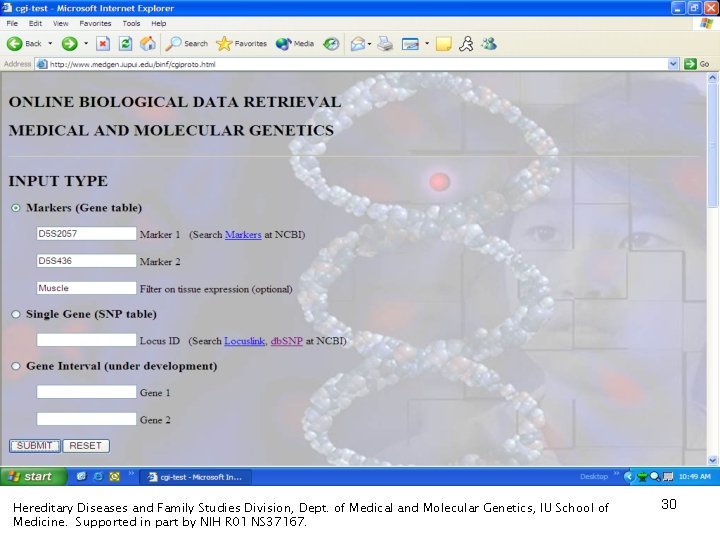Click the Gene 1 input field

[x=86, y=392]
